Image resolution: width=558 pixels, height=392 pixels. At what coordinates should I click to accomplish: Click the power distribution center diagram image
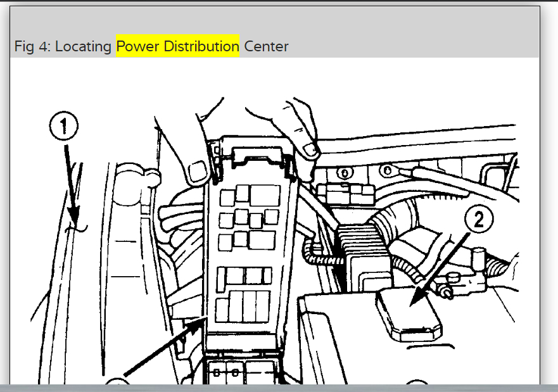[275, 240]
